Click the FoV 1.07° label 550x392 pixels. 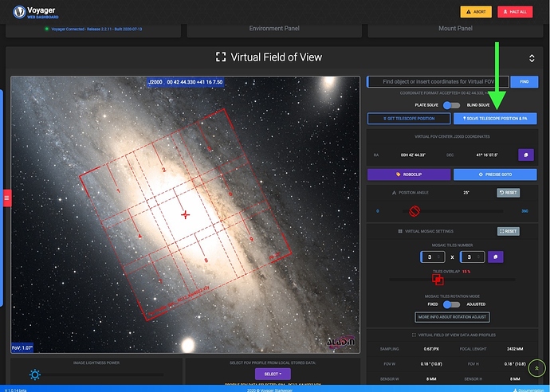pyautogui.click(x=22, y=348)
